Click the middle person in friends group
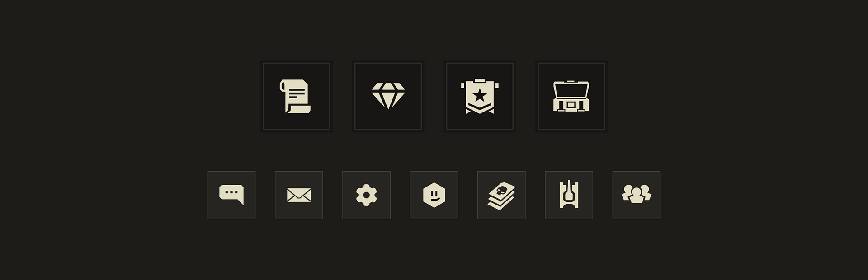Image resolution: width=868 pixels, height=280 pixels. click(x=637, y=196)
